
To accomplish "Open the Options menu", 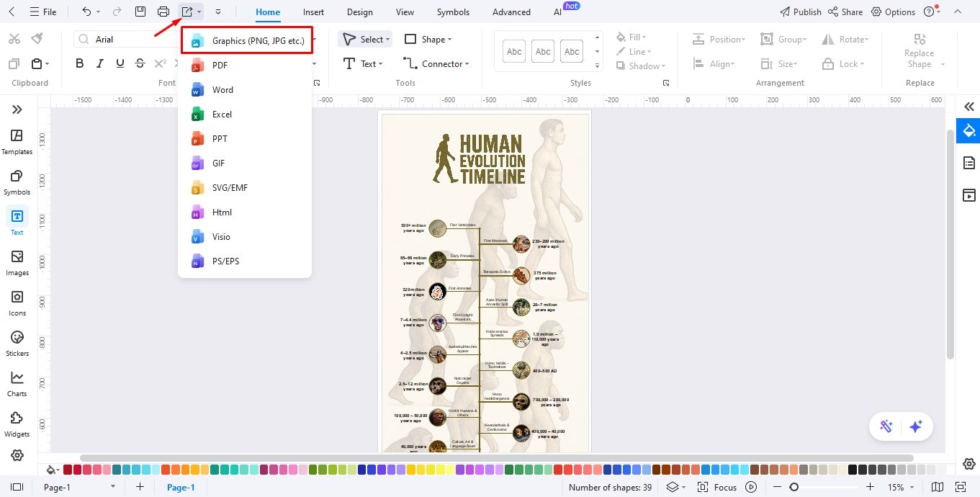I will point(893,12).
